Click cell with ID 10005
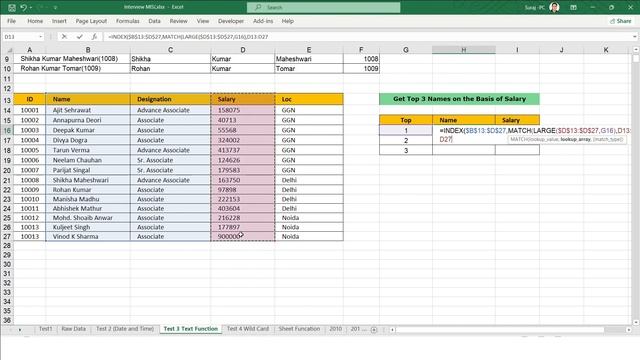The height and width of the screenshot is (360, 640). [30, 150]
